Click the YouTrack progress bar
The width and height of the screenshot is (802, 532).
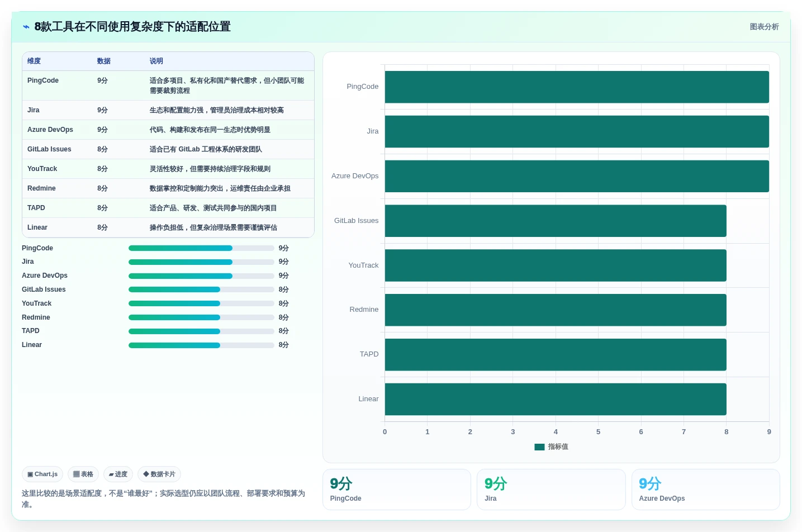point(201,303)
